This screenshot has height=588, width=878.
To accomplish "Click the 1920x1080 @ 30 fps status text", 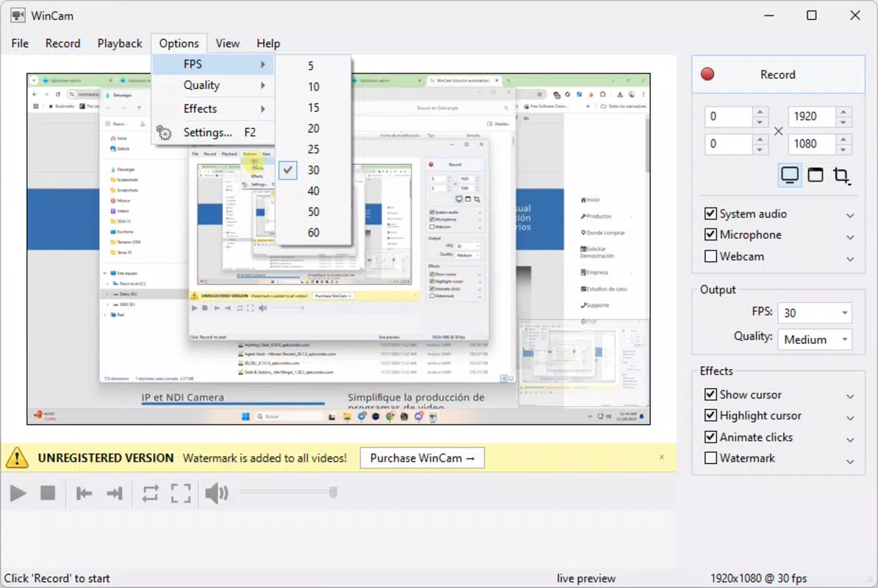I will [759, 578].
